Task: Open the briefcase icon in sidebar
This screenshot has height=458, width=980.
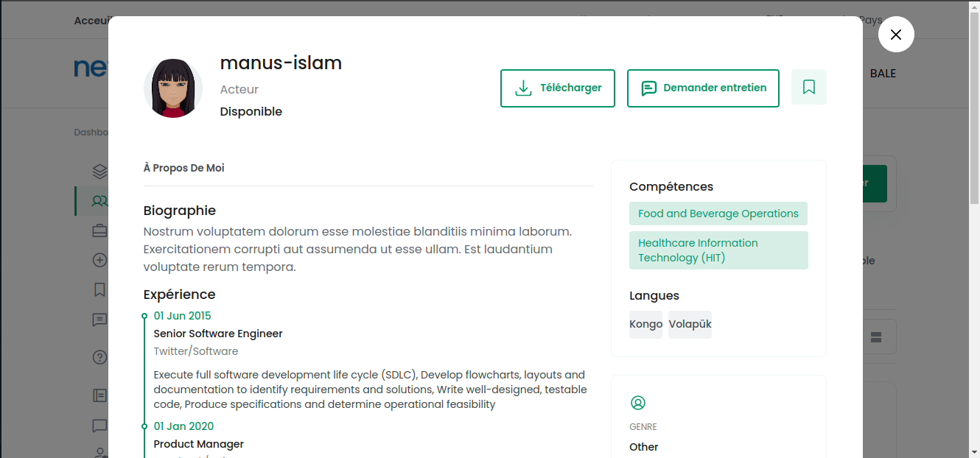Action: [99, 230]
